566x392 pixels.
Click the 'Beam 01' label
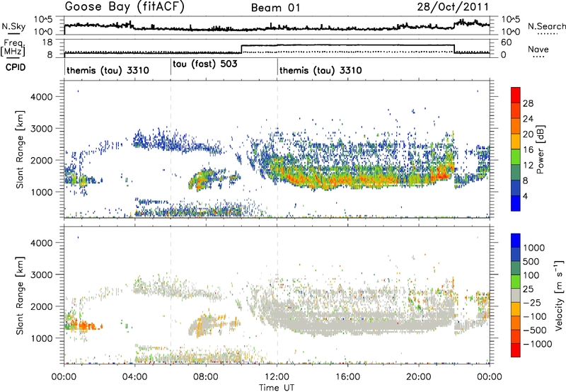click(x=275, y=8)
